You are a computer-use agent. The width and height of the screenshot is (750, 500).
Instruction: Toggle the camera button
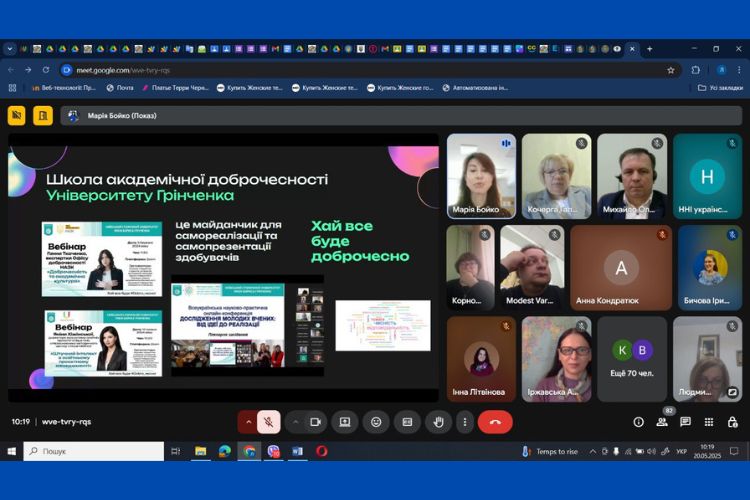pyautogui.click(x=315, y=422)
